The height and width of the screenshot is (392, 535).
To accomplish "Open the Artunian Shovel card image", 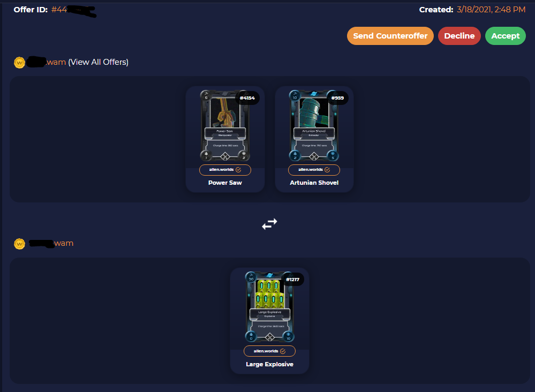I will coord(314,126).
